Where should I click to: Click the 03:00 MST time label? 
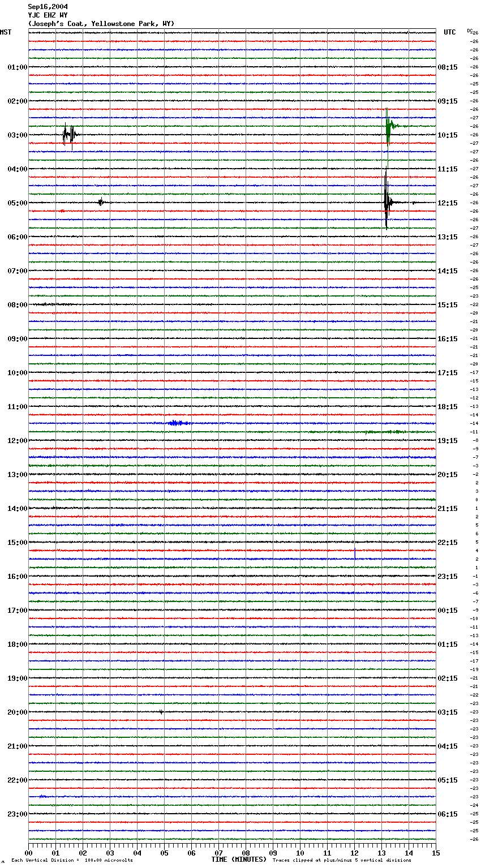click(x=17, y=135)
